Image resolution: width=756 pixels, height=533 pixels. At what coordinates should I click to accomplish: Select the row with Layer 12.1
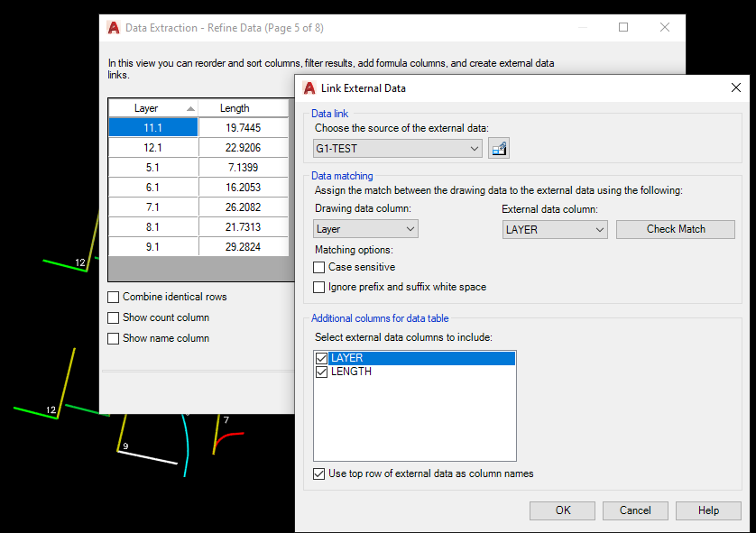click(152, 147)
